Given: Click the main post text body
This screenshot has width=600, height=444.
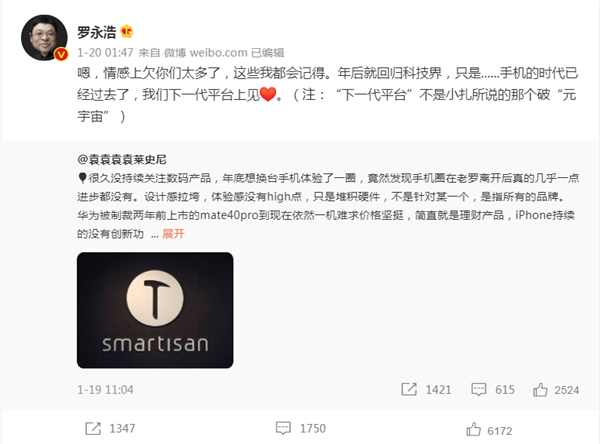Looking at the screenshot, I should click(x=328, y=94).
